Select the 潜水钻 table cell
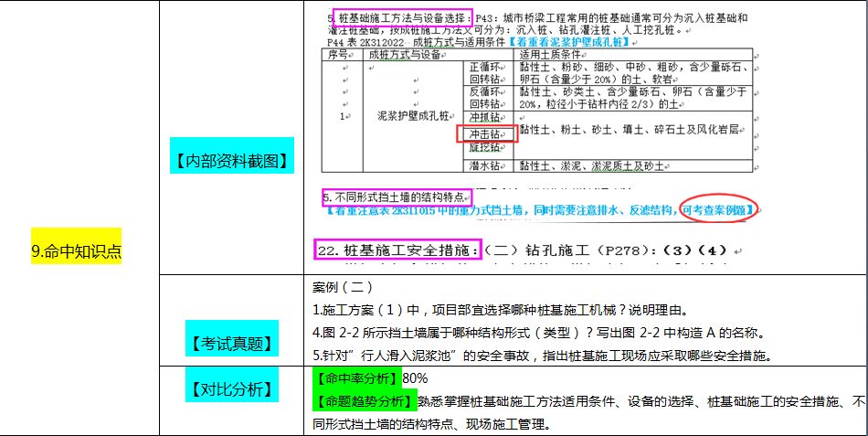 coord(483,165)
